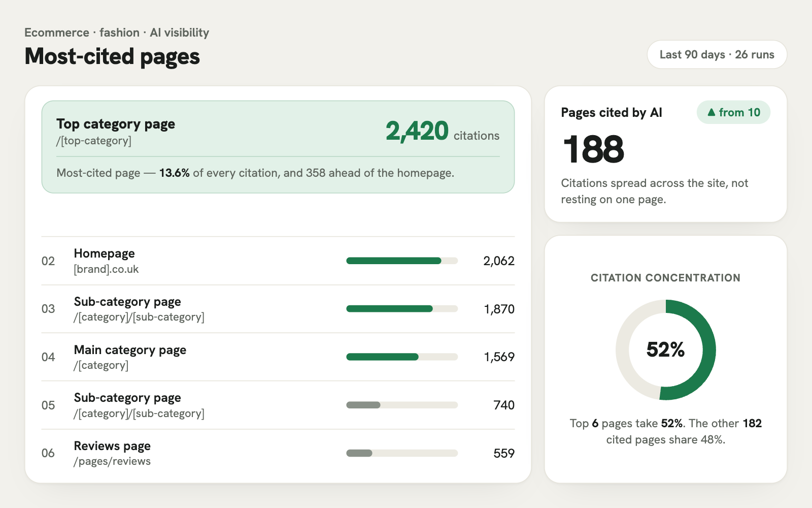Click the [brand].co.uk URL text

[106, 269]
